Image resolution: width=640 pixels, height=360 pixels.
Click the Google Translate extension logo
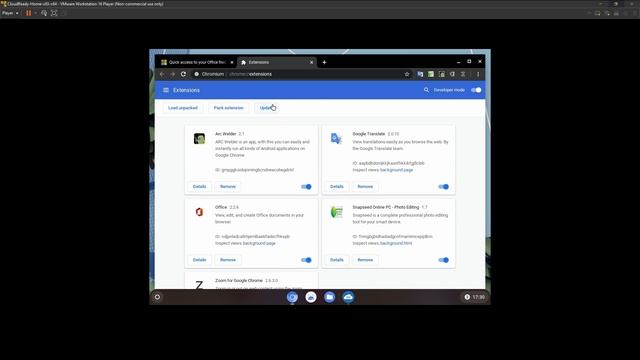pos(336,139)
